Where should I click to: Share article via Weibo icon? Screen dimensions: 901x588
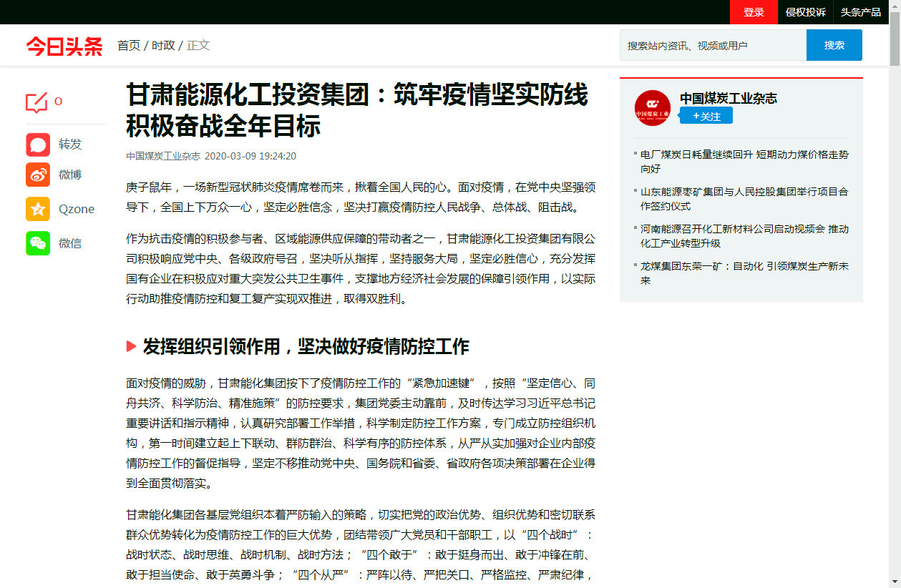(x=38, y=175)
